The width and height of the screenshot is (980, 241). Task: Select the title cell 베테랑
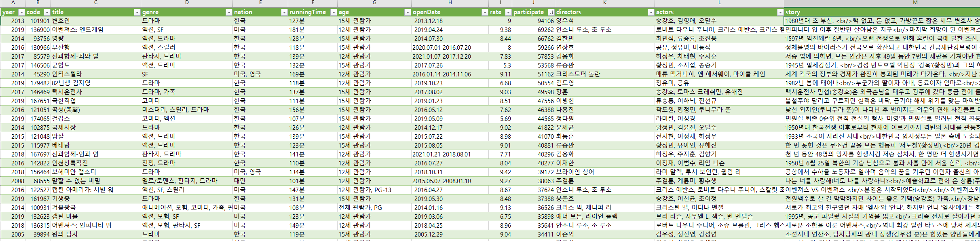(96, 145)
